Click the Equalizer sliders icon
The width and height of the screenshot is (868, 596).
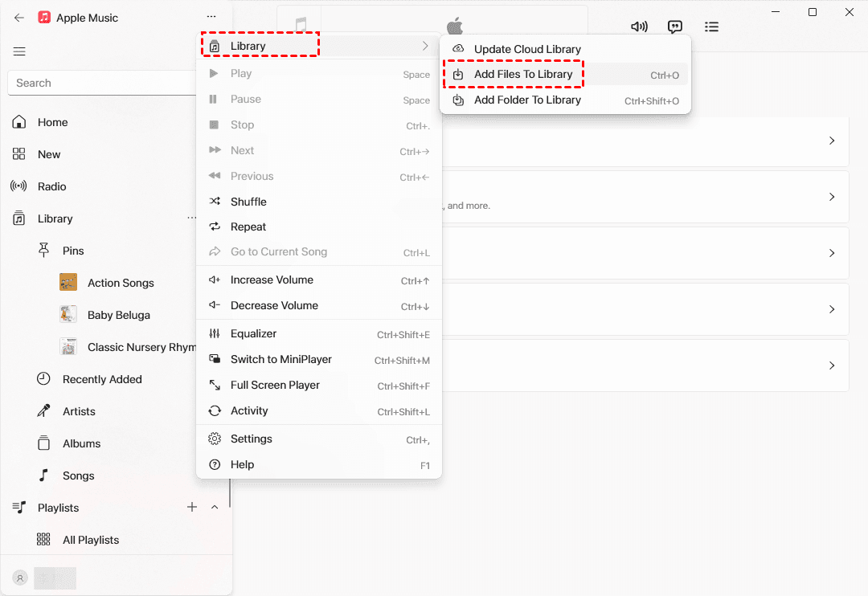pos(215,333)
